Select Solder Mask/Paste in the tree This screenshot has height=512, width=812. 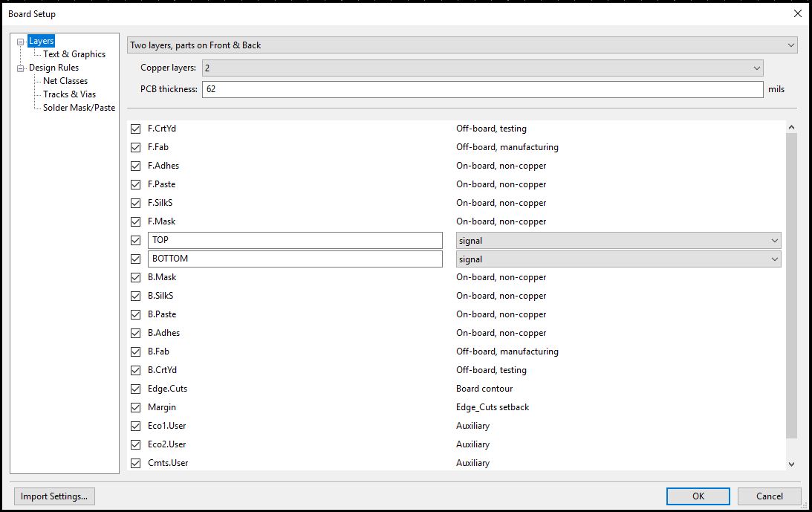click(79, 108)
